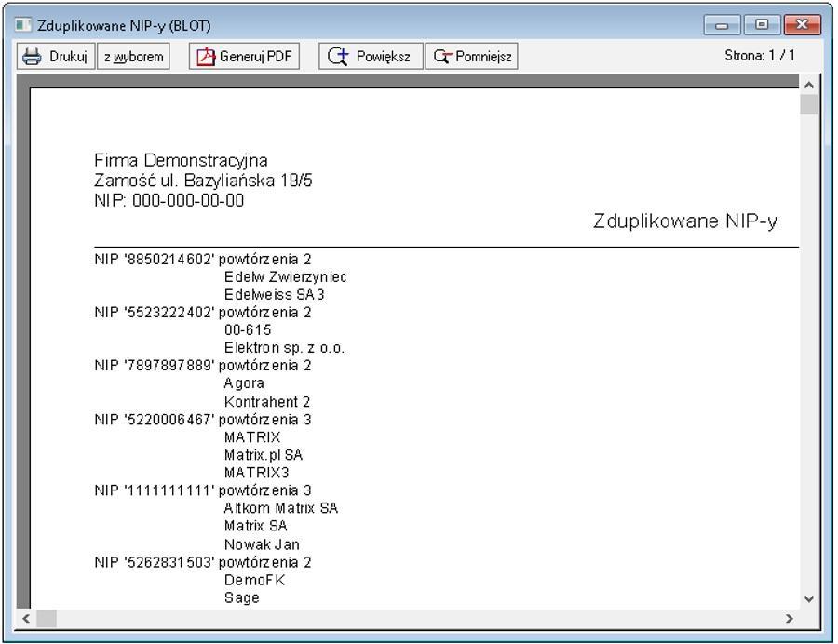Viewport: 838px width, 644px height.
Task: Click the 'Zduplikowane NIP-y' report title
Action: point(684,221)
